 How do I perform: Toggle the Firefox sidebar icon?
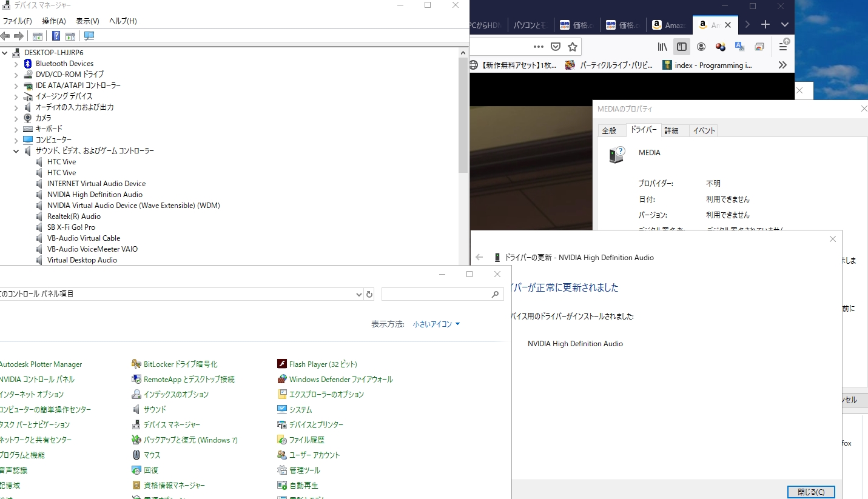682,47
